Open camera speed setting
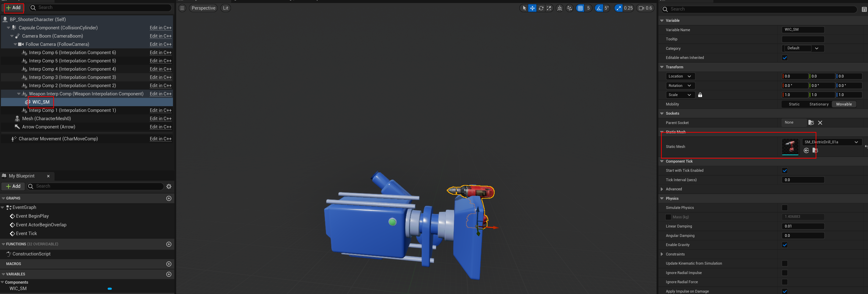Viewport: 868px width, 294px height. pos(645,8)
